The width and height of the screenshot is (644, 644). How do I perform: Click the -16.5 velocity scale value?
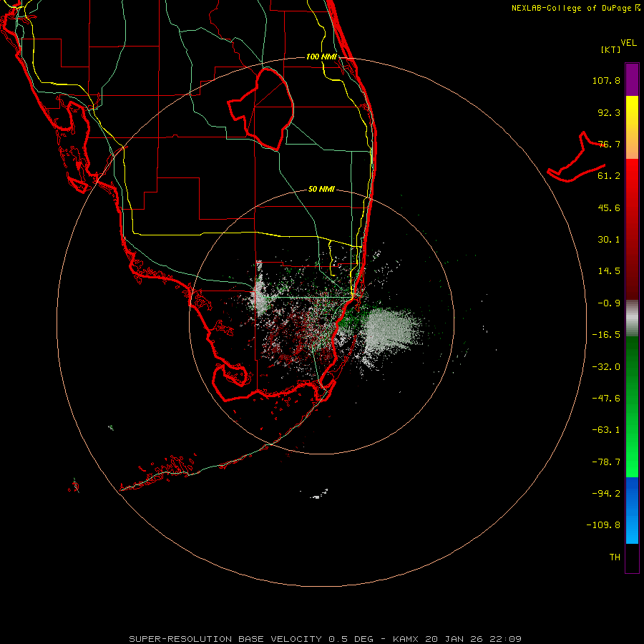606,335
